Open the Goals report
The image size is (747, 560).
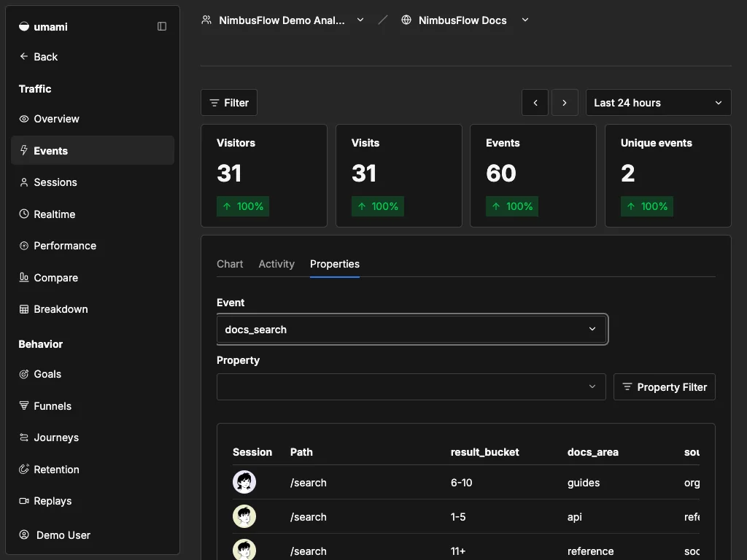pyautogui.click(x=93, y=374)
